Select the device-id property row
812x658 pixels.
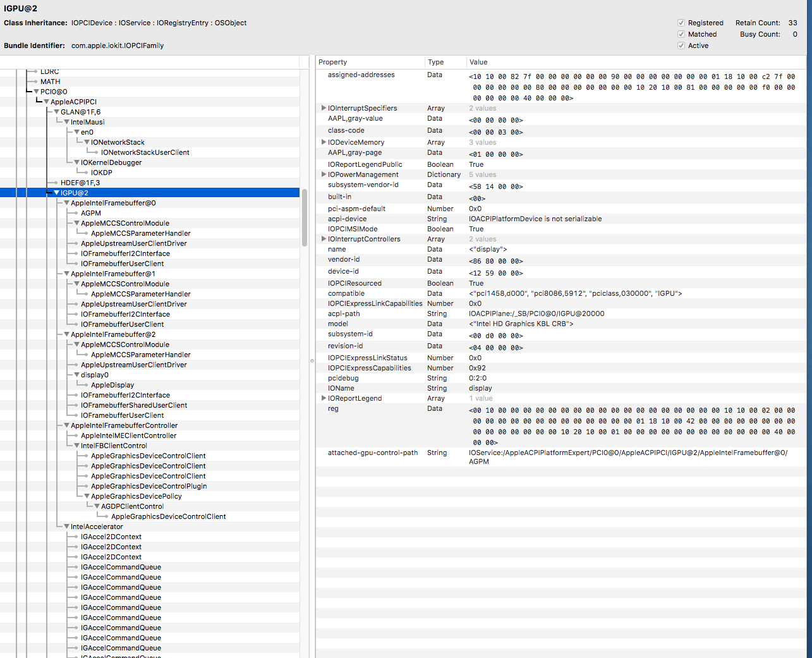click(x=343, y=271)
